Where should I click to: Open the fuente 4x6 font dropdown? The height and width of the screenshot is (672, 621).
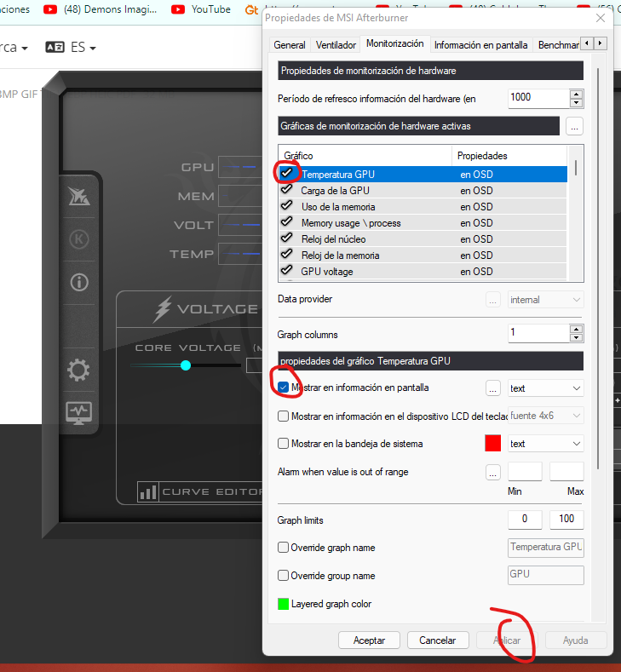click(545, 416)
